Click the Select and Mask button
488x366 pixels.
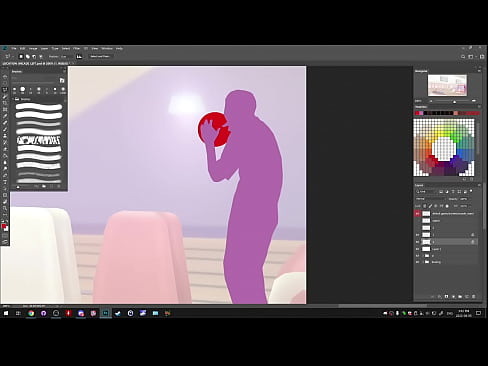click(x=100, y=57)
